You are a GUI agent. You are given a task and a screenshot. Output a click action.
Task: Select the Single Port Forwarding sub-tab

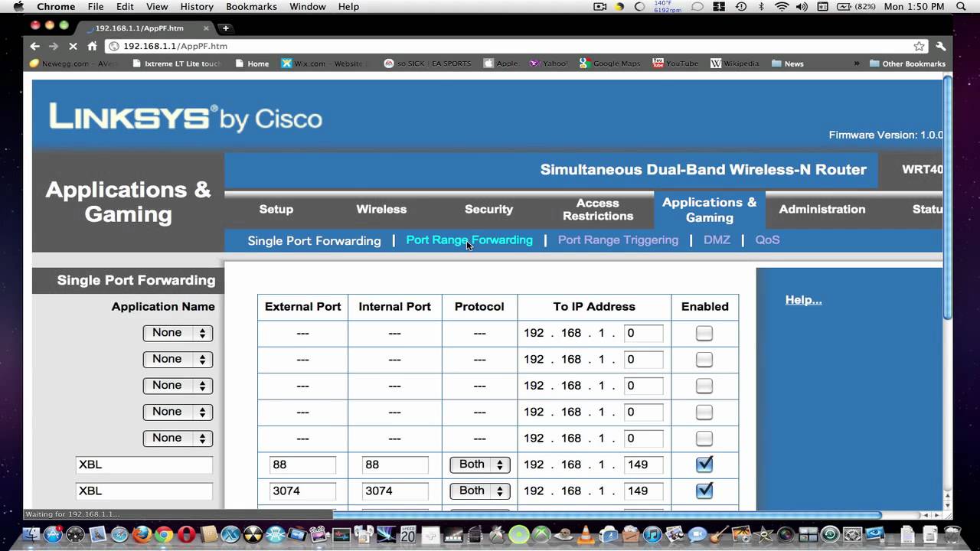314,240
